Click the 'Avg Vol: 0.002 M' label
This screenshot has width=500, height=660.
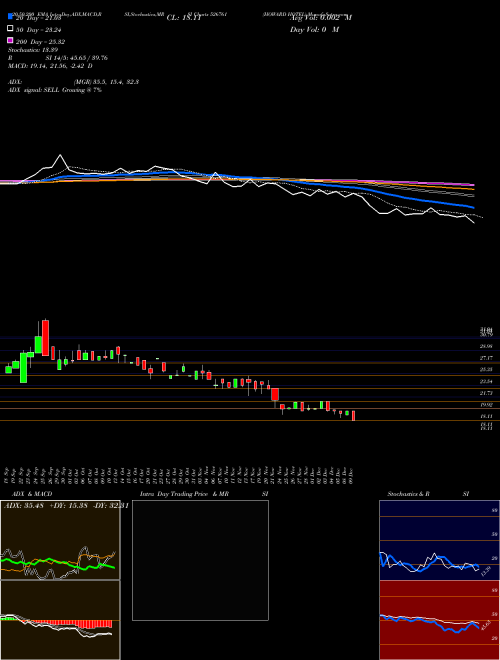pos(321,18)
